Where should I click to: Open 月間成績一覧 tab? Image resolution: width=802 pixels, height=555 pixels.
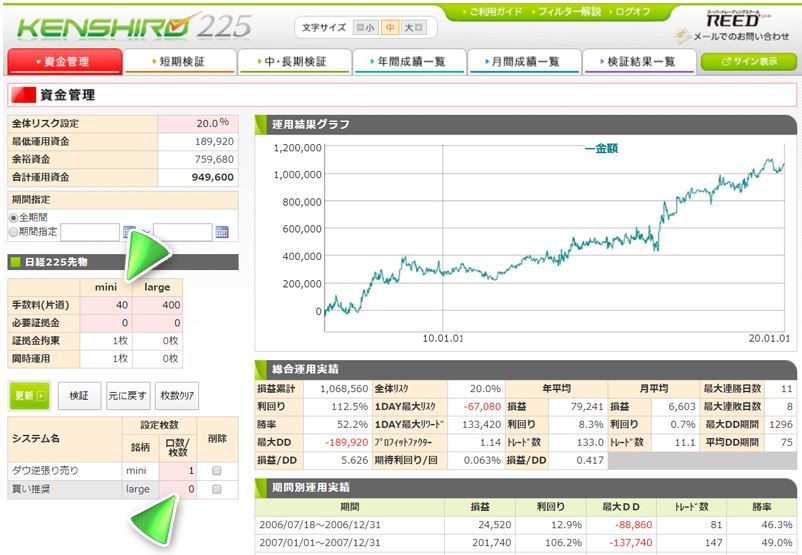pos(525,62)
